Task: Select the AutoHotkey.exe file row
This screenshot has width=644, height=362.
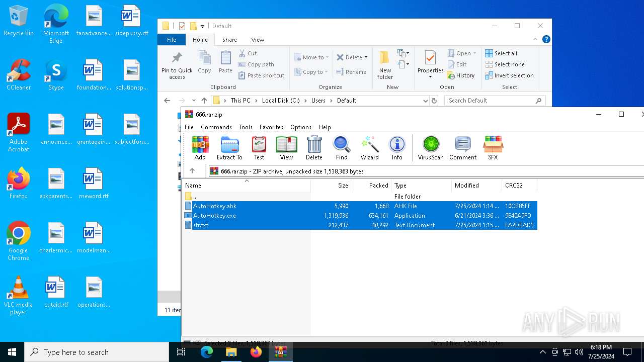Action: tap(360, 216)
